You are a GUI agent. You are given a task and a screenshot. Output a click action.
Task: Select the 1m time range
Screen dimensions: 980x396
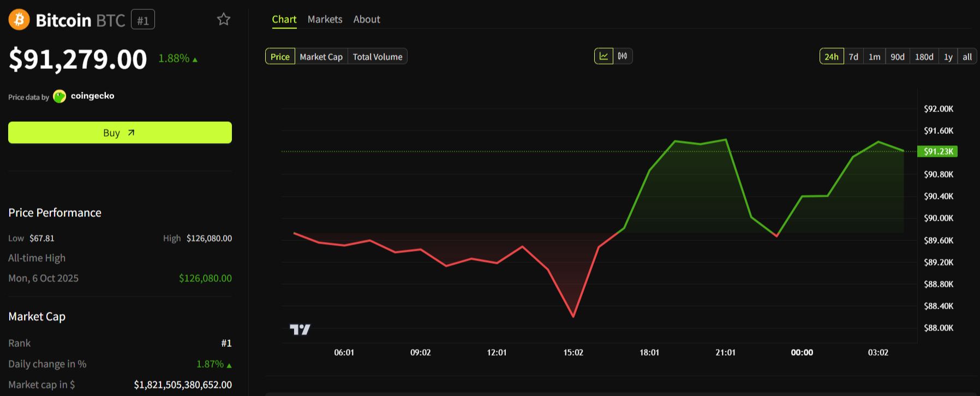pyautogui.click(x=874, y=57)
